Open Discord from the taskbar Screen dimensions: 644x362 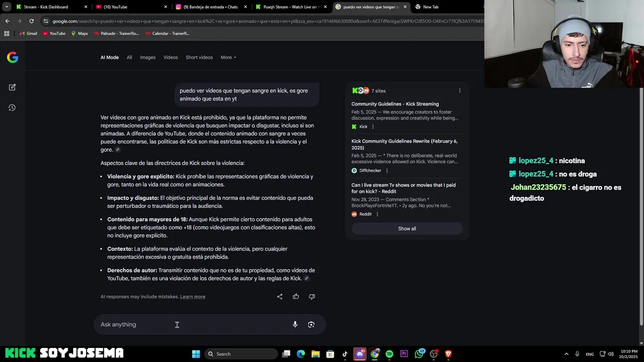(360, 354)
